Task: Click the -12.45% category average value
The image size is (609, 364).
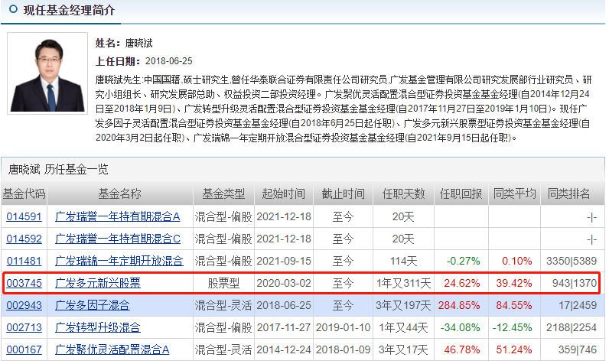Action: click(513, 327)
